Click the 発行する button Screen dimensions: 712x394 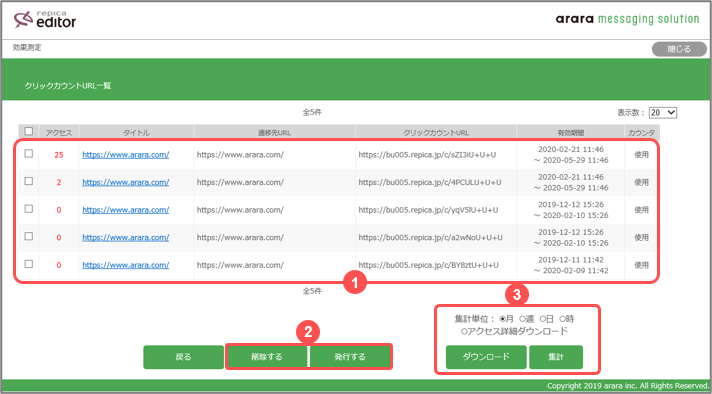click(x=350, y=357)
